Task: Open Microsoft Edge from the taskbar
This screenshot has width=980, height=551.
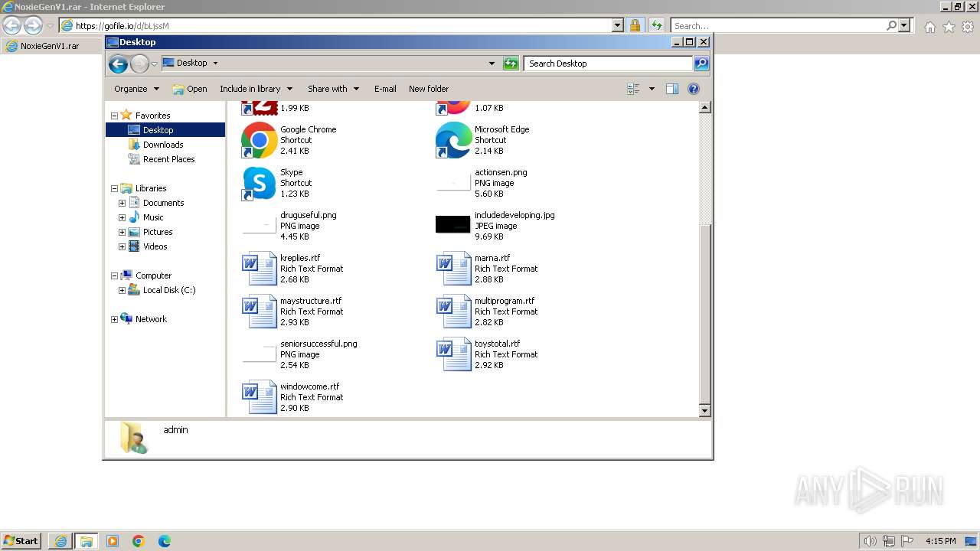Action: pos(164,541)
